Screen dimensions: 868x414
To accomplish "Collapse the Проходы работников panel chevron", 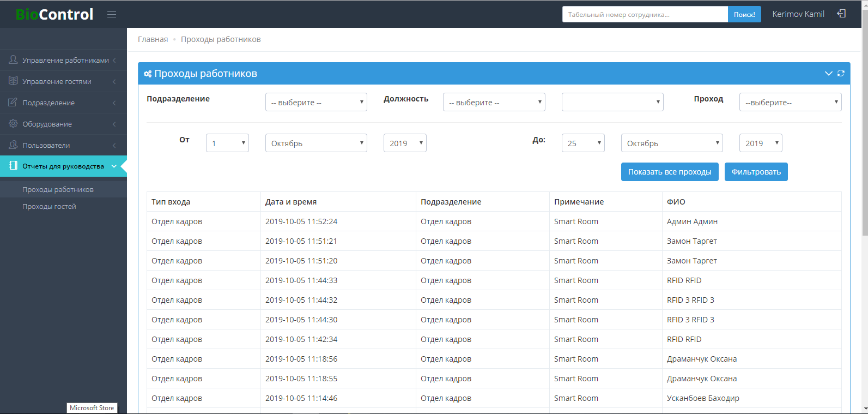I will click(828, 73).
